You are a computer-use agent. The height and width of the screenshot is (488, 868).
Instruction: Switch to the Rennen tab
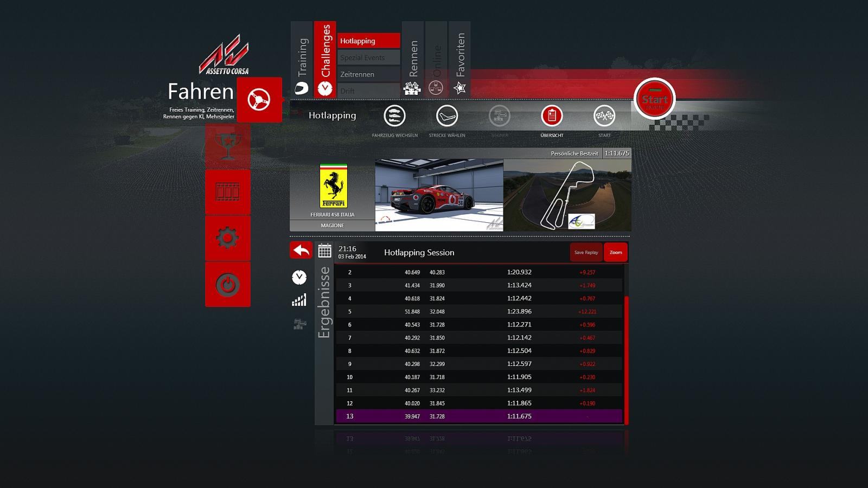(413, 60)
